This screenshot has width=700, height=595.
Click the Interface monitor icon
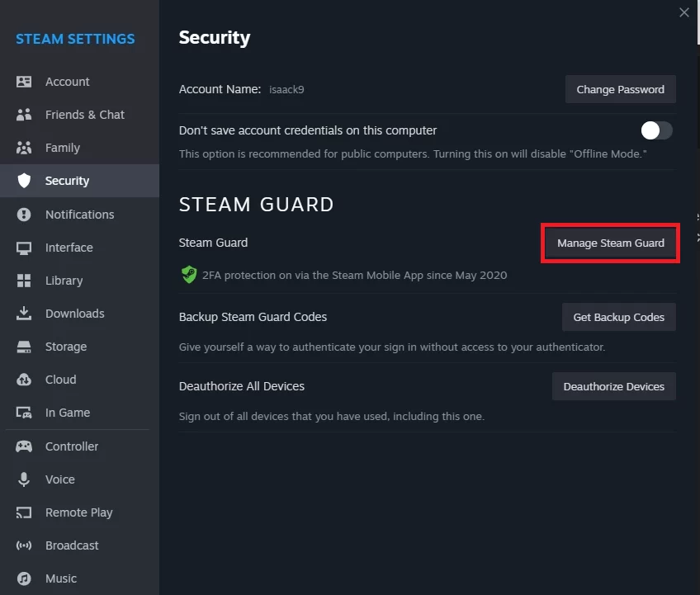pos(24,247)
